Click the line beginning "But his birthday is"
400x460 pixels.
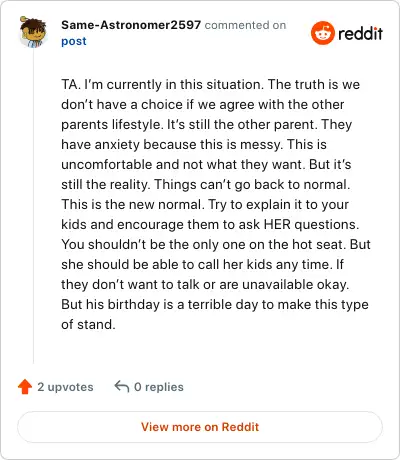click(215, 304)
